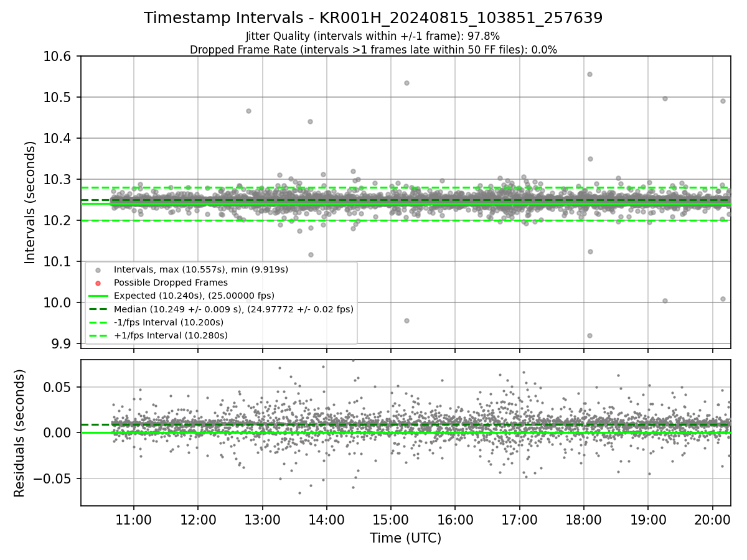Select the '+1/fps Interval (10.280s)' legend entry
The height and width of the screenshot is (560, 747).
171,335
